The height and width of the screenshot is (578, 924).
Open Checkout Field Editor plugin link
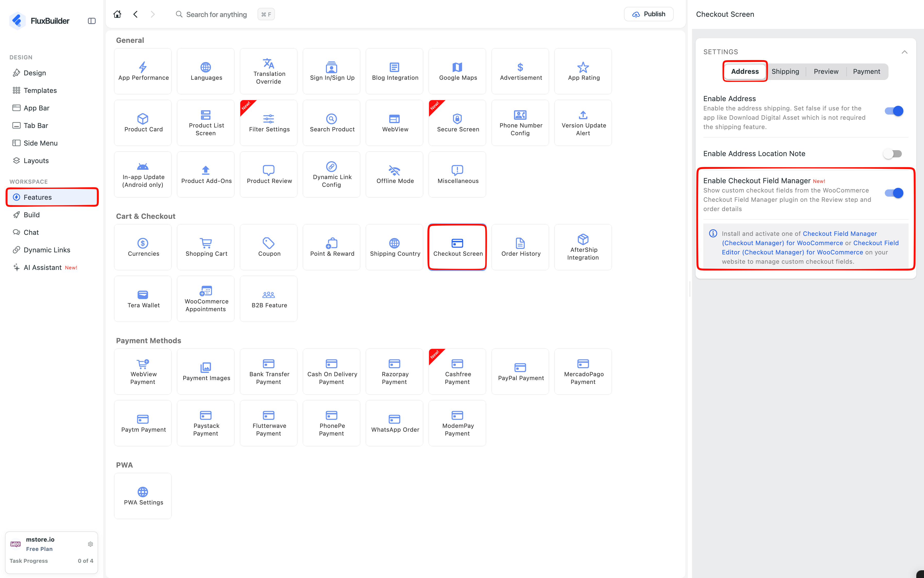810,247
